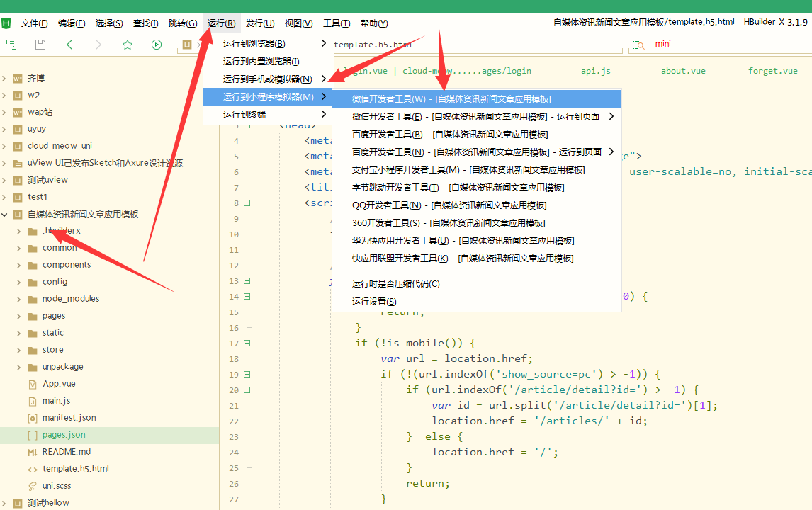Select the store folder row
This screenshot has width=812, height=510.
(109, 350)
